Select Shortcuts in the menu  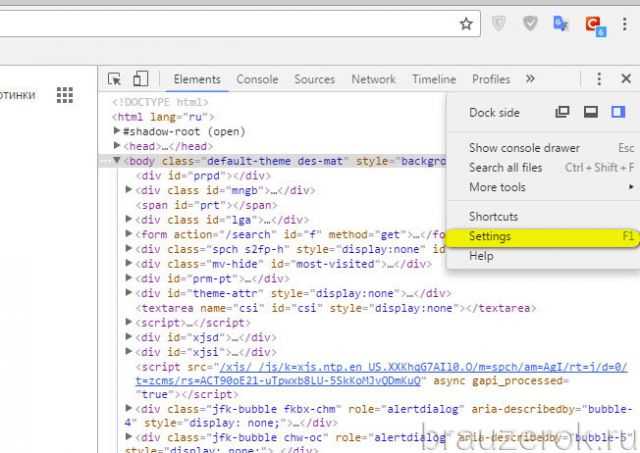[x=544, y=216]
